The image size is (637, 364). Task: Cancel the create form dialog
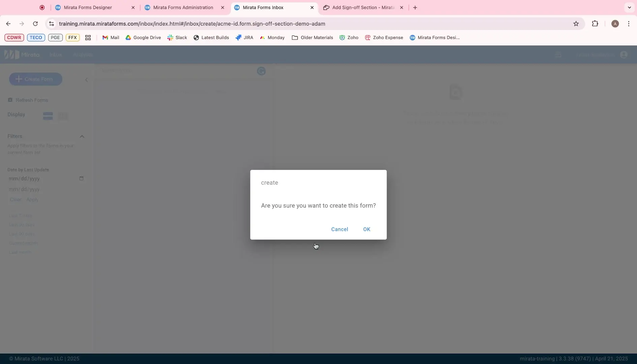point(339,229)
